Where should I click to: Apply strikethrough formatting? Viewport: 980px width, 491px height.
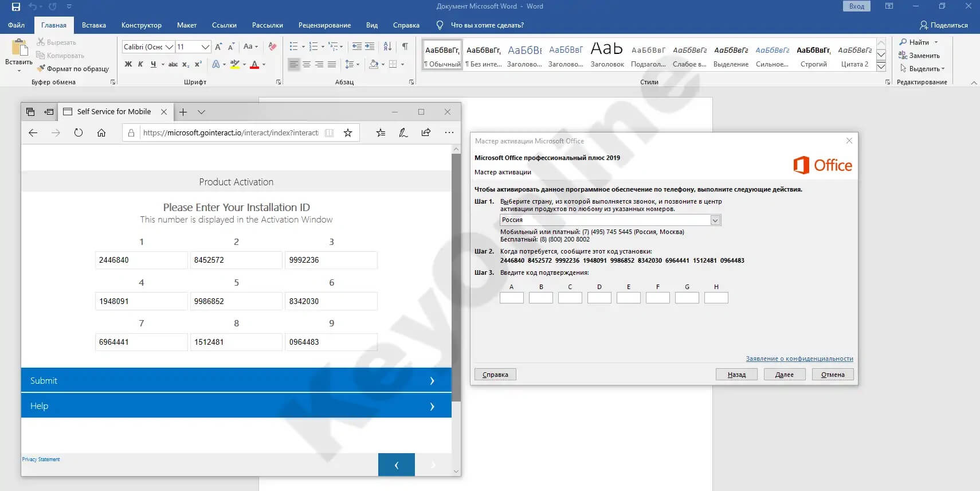[173, 64]
